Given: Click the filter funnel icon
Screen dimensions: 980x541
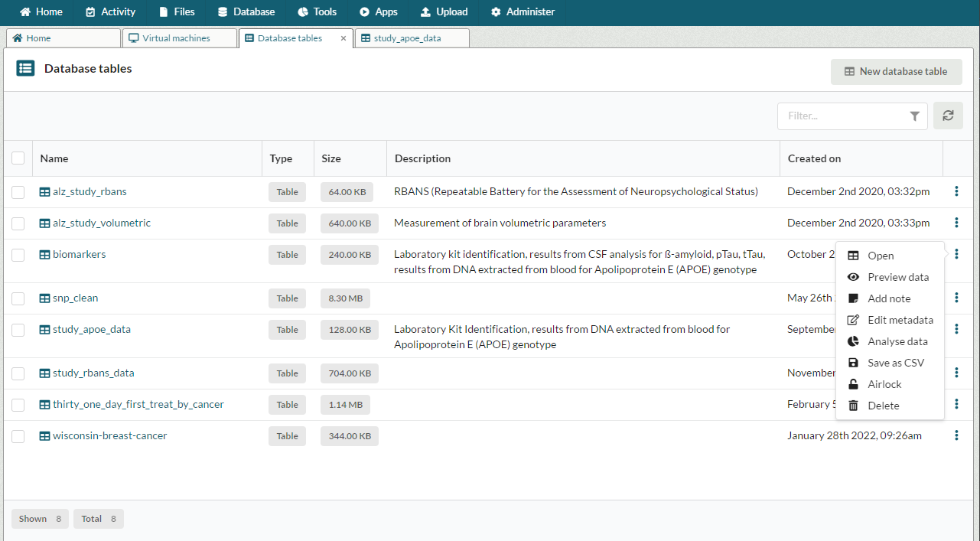Looking at the screenshot, I should [x=914, y=116].
